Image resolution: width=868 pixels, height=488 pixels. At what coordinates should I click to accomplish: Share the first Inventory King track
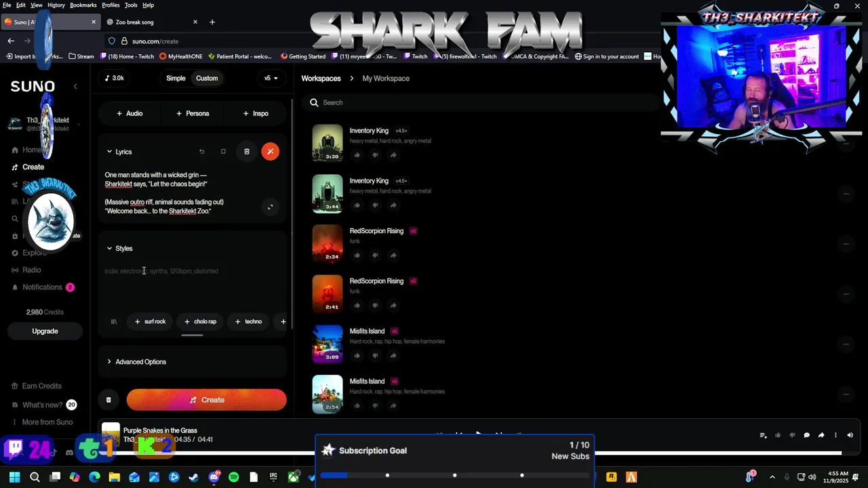[393, 155]
